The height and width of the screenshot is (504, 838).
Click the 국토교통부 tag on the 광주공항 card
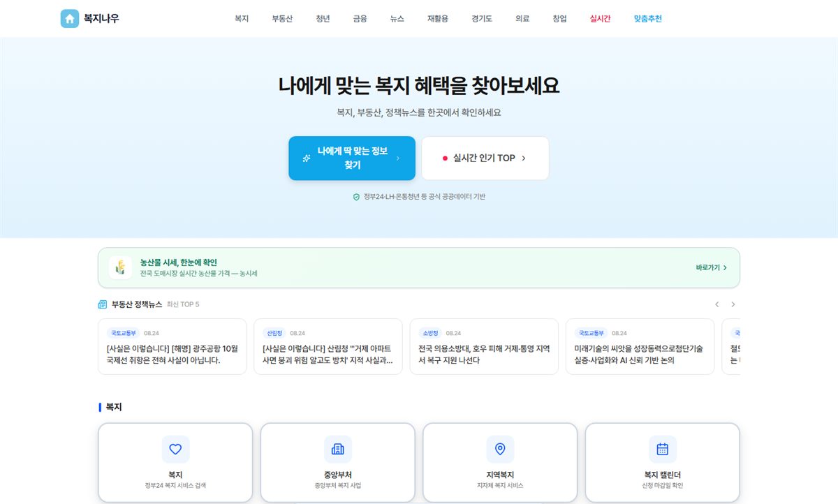(123, 333)
